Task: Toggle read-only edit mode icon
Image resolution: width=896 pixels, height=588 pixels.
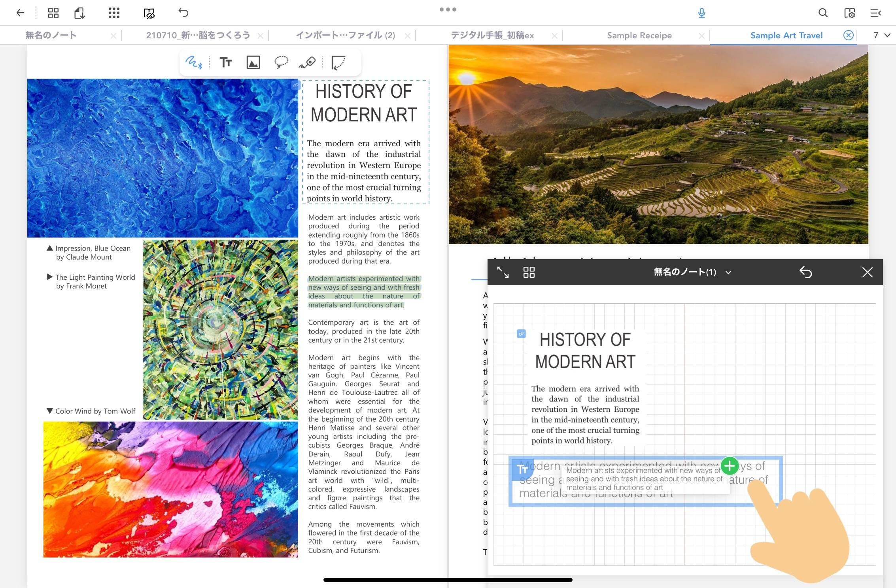Action: tap(149, 13)
